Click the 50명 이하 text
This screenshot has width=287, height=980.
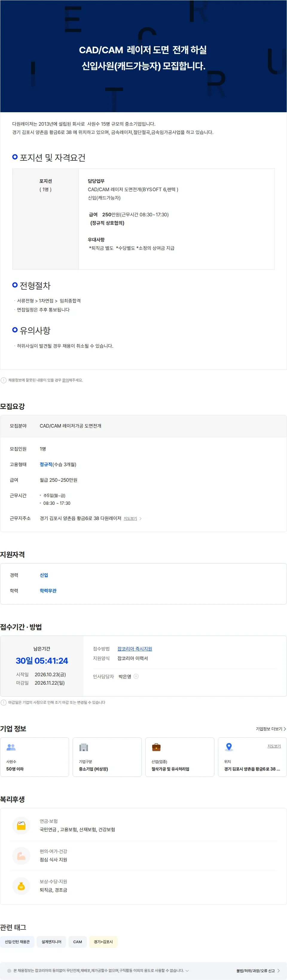[15, 769]
